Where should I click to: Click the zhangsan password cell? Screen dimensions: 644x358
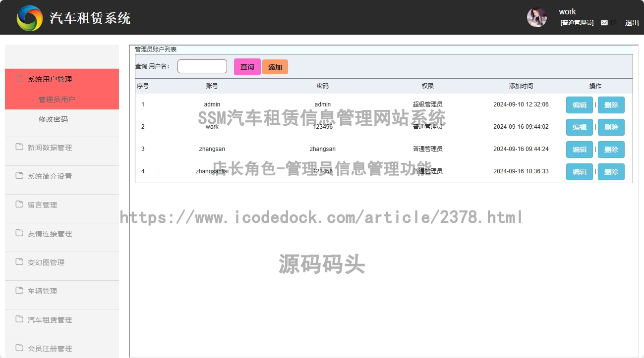click(x=323, y=149)
